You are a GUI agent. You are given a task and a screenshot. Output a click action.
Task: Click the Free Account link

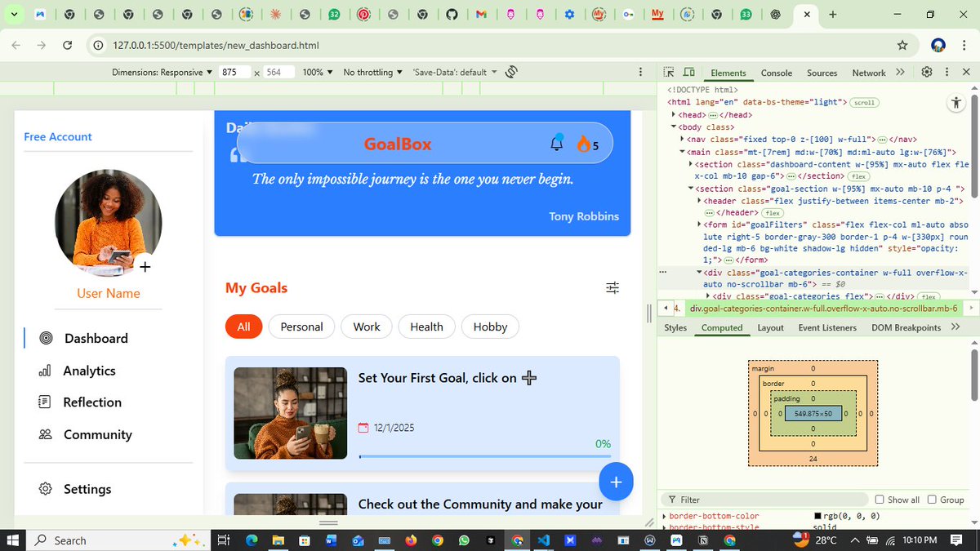click(57, 136)
